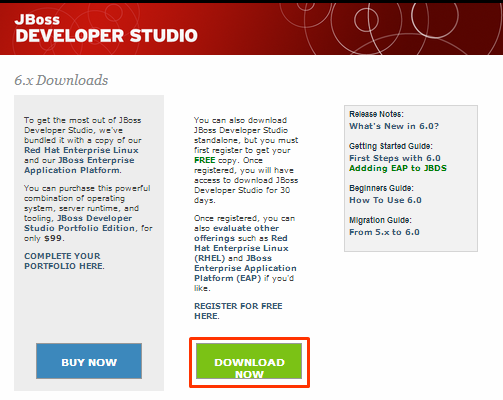Viewport: 503px width, 400px height.
Task: Click the JBoss Developer Studio header logo
Action: click(x=106, y=29)
